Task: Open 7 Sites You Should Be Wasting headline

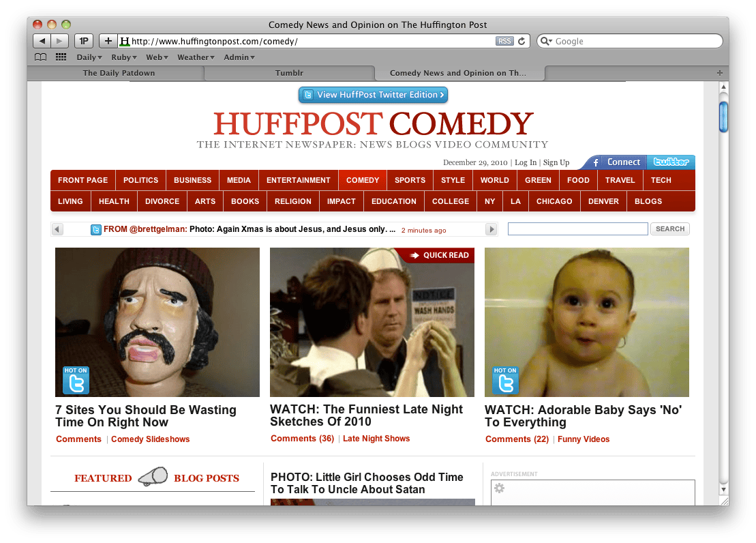Action: (146, 416)
